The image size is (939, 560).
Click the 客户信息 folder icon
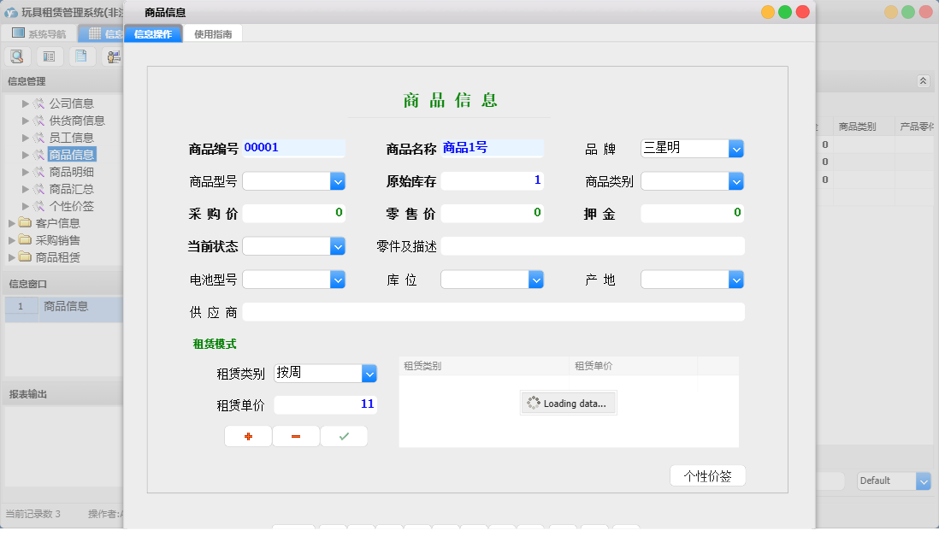(x=25, y=223)
